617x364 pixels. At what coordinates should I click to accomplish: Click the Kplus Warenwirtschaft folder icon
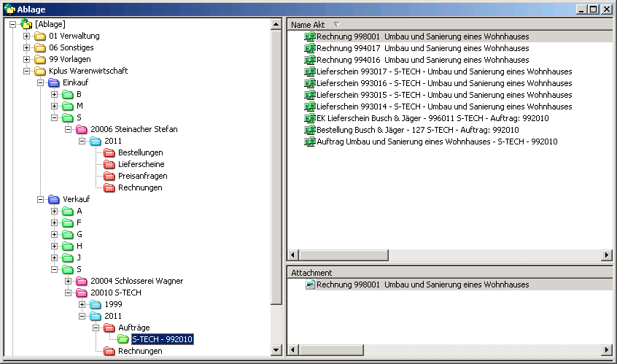click(39, 71)
